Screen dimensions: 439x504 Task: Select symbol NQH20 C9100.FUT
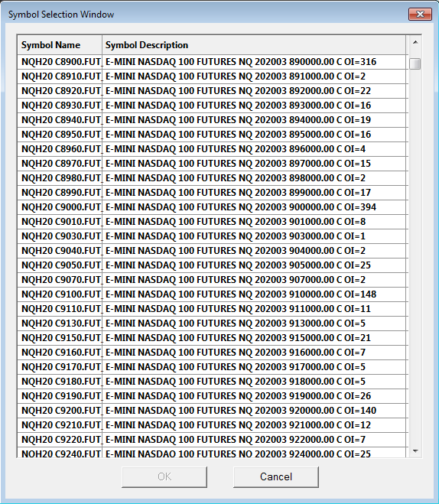coord(60,294)
